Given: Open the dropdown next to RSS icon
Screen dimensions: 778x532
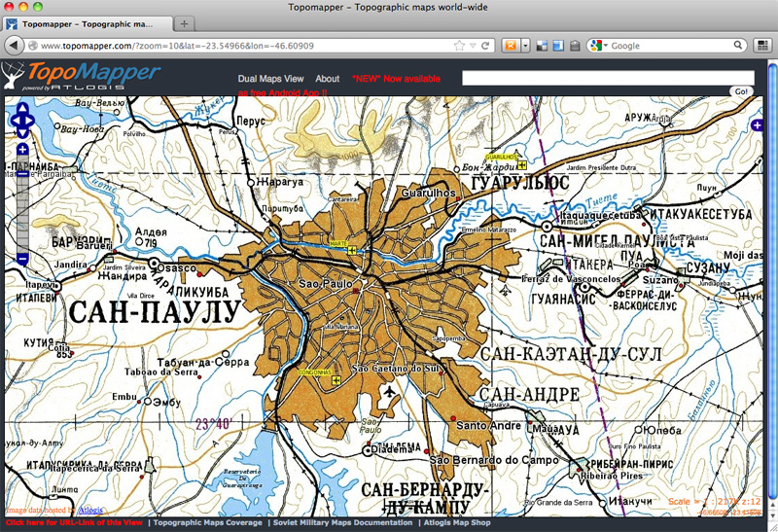Looking at the screenshot, I should 525,46.
